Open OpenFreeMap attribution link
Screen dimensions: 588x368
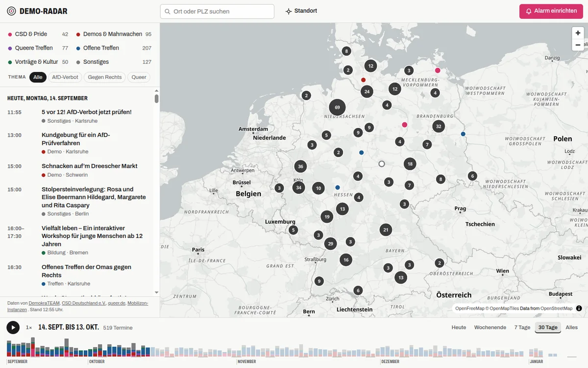(x=469, y=309)
